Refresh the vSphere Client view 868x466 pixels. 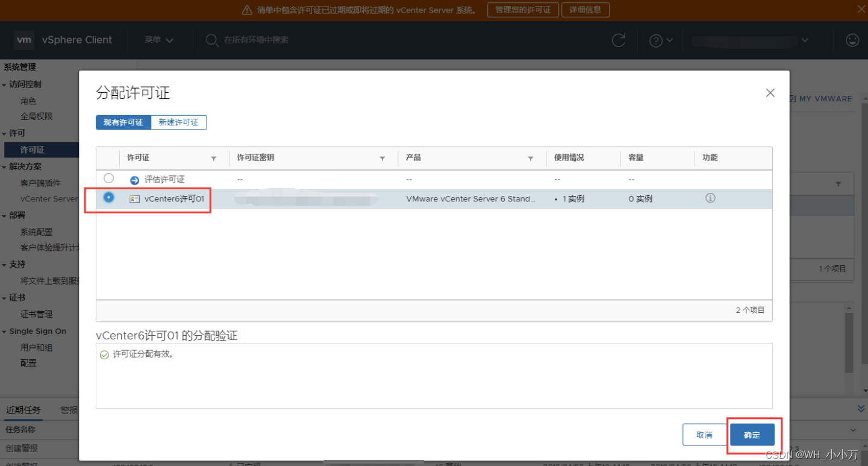(x=619, y=40)
